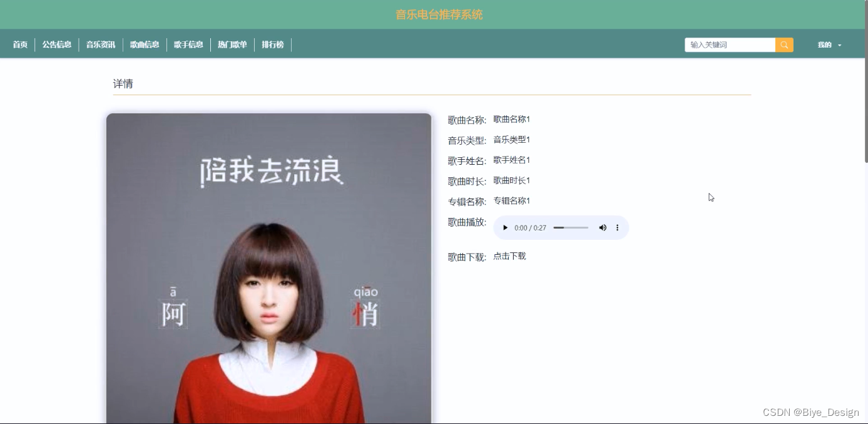Open the 排行榜 menu item
The width and height of the screenshot is (868, 424).
pyautogui.click(x=273, y=45)
